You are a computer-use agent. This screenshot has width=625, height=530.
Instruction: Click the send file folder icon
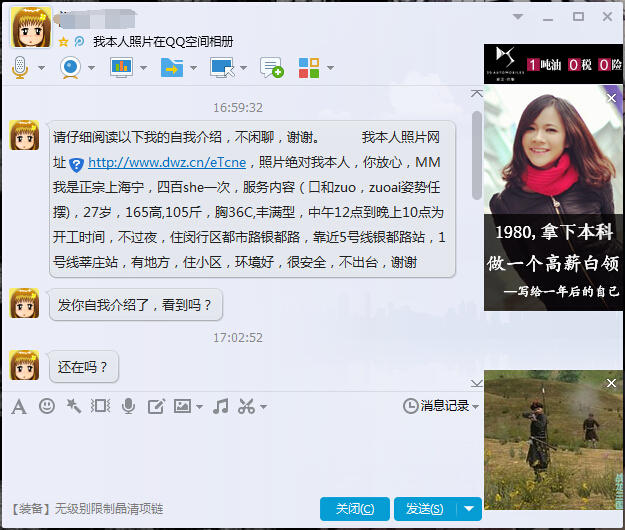click(x=171, y=67)
